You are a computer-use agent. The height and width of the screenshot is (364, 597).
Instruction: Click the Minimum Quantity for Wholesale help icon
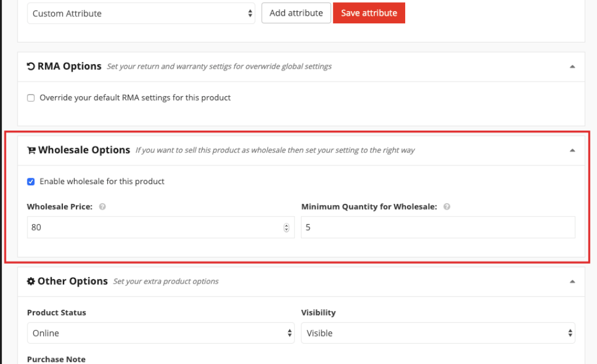(x=447, y=207)
